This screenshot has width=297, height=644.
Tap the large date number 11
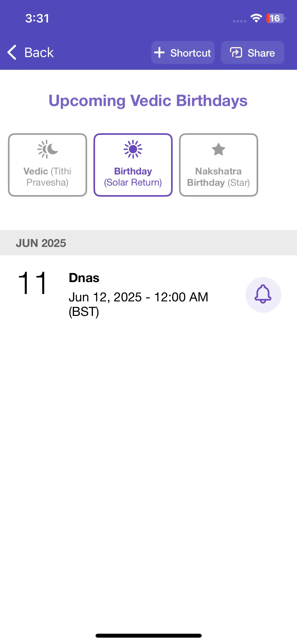click(x=33, y=283)
